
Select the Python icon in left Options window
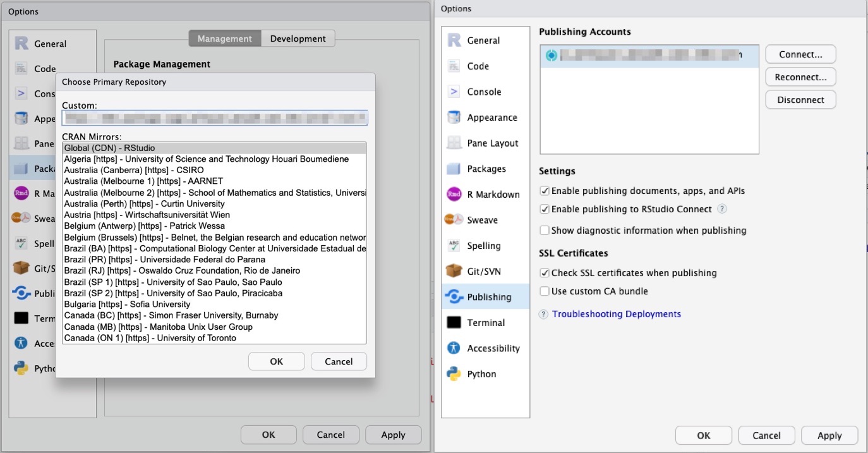point(21,368)
